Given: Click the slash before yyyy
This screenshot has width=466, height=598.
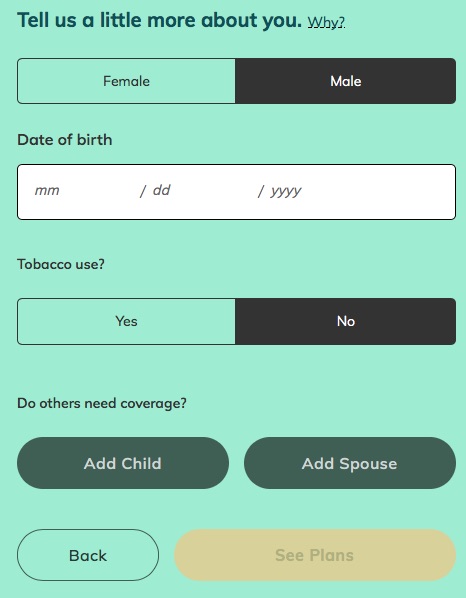Looking at the screenshot, I should point(261,191).
